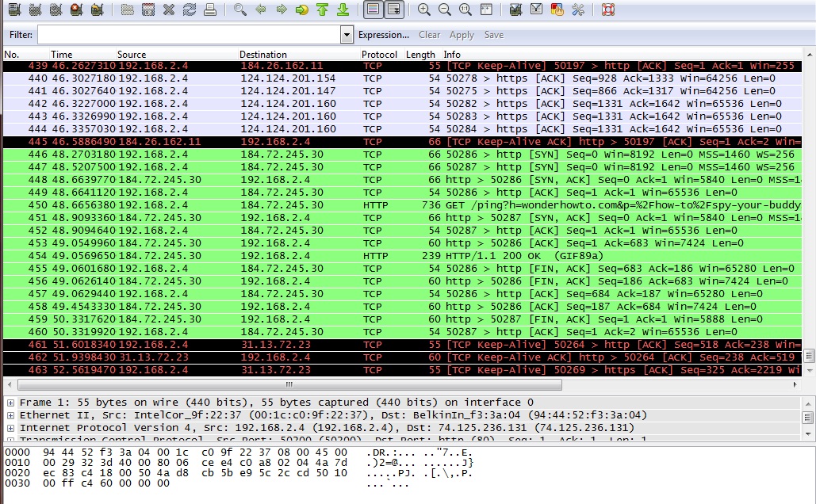Sort packets by Protocol column header
Screen dimensions: 816x504
coord(379,55)
